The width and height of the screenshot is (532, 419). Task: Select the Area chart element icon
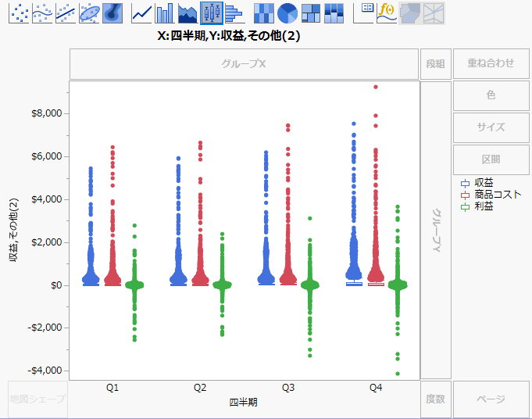tap(187, 13)
